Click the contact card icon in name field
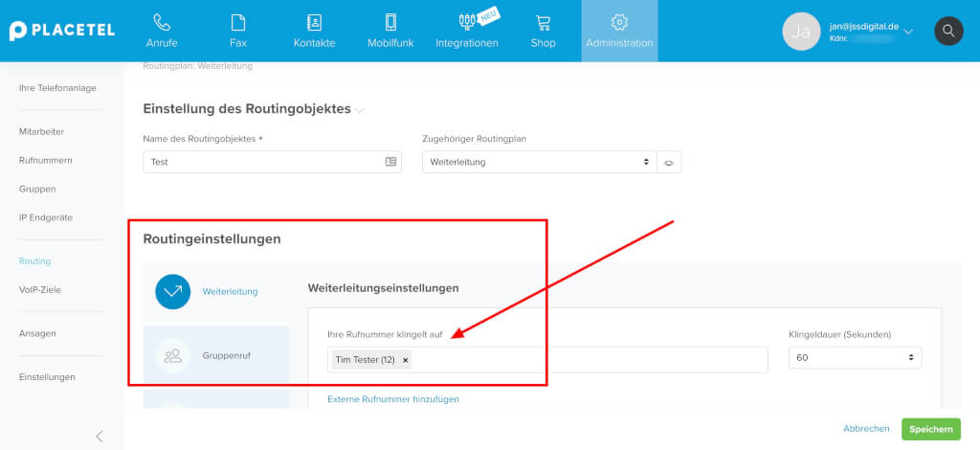Image resolution: width=980 pixels, height=450 pixels. click(390, 162)
